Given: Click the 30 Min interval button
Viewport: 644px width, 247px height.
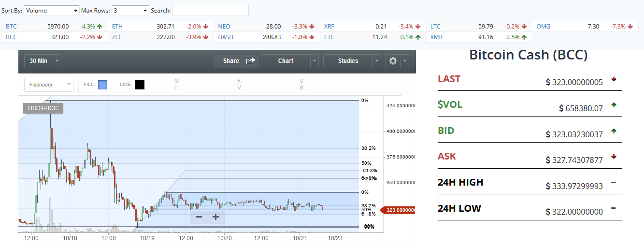Looking at the screenshot, I should click(x=38, y=61).
